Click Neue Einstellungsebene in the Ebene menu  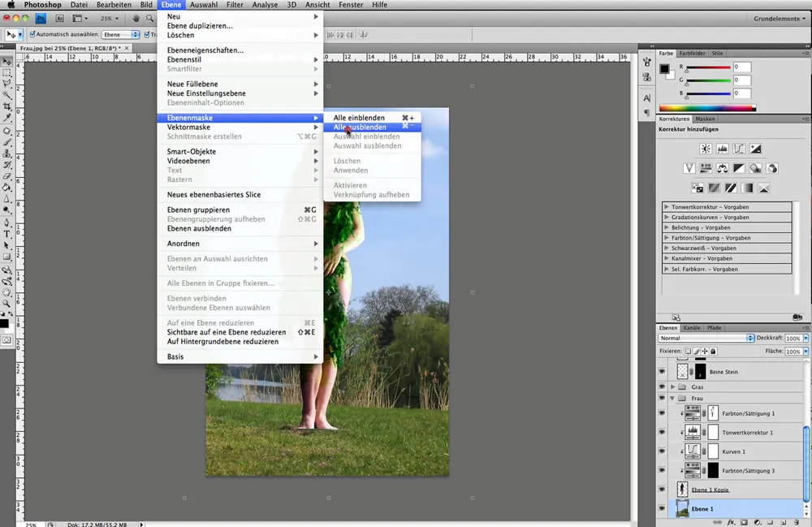pos(207,93)
